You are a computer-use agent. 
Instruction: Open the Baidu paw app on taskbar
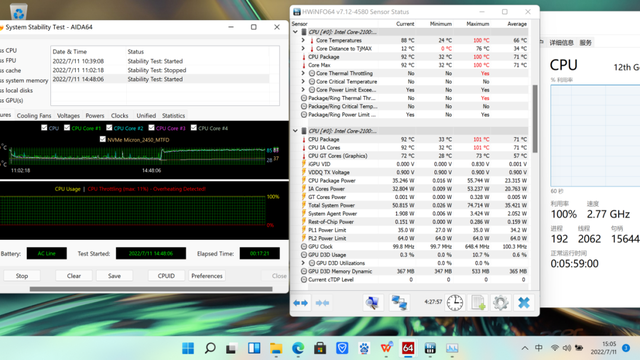pyautogui.click(x=364, y=348)
